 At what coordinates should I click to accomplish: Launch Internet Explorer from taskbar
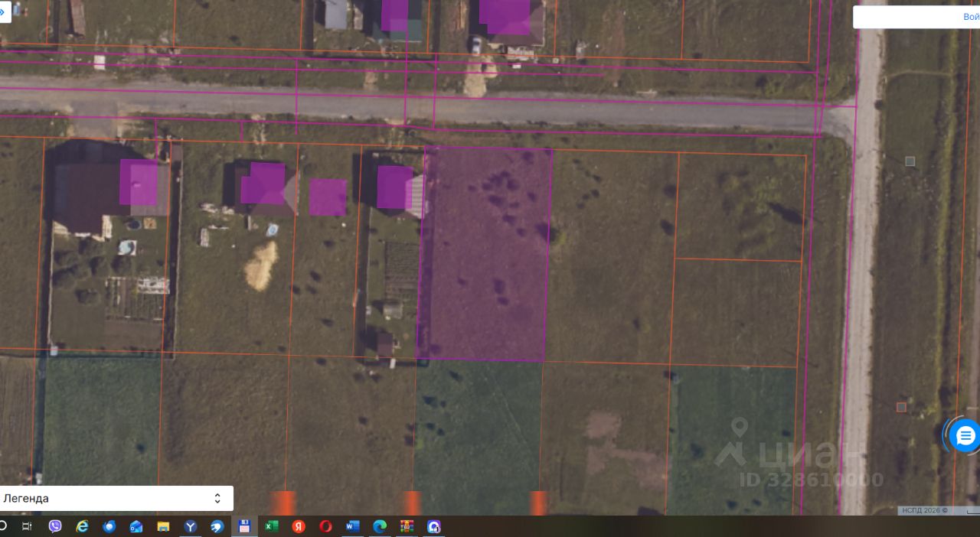[x=82, y=526]
